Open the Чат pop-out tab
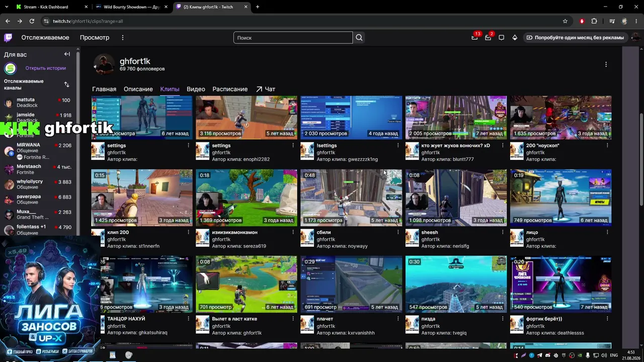644x362 pixels. [266, 89]
